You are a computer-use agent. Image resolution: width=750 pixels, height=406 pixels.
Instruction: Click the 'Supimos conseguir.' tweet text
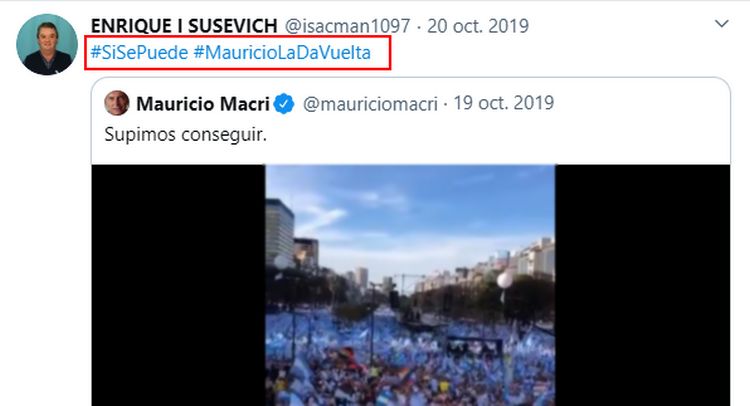coord(186,134)
